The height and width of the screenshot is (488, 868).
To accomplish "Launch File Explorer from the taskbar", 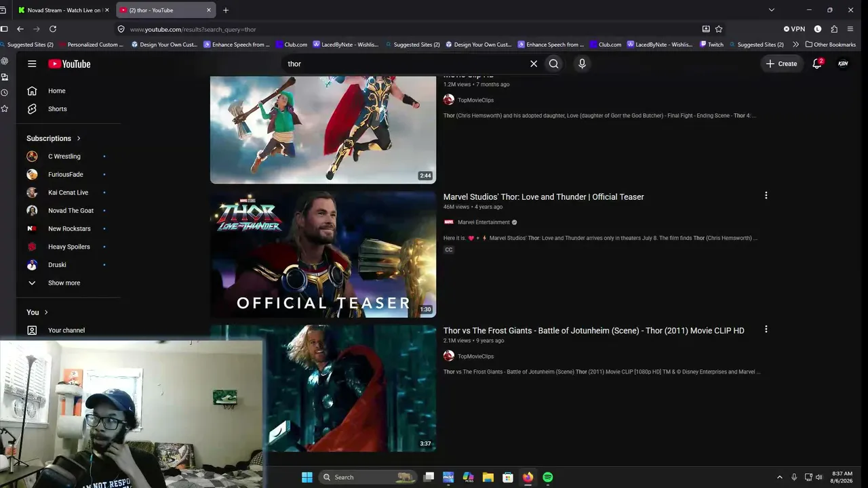I will coord(488,477).
